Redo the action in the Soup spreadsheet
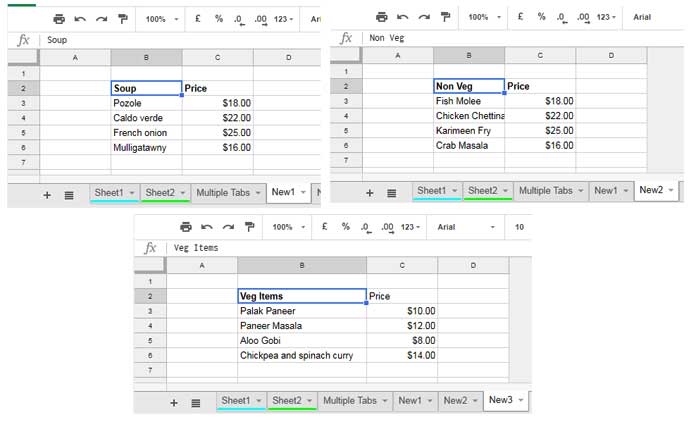The image size is (696, 434). coord(102,19)
